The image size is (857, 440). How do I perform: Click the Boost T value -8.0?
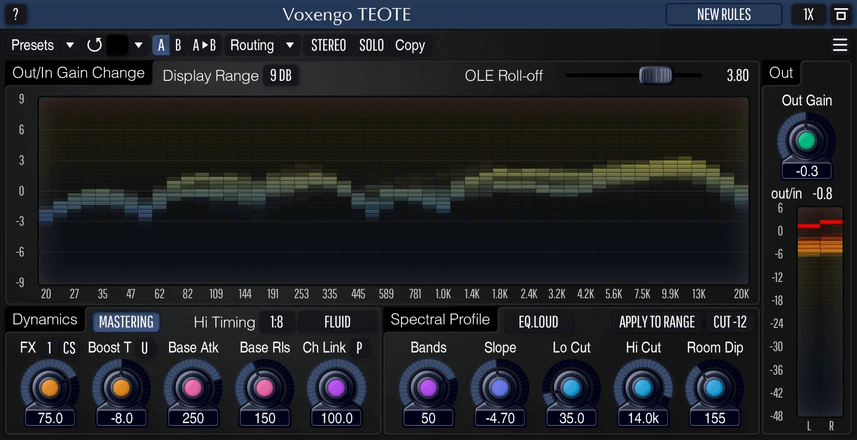tap(121, 419)
